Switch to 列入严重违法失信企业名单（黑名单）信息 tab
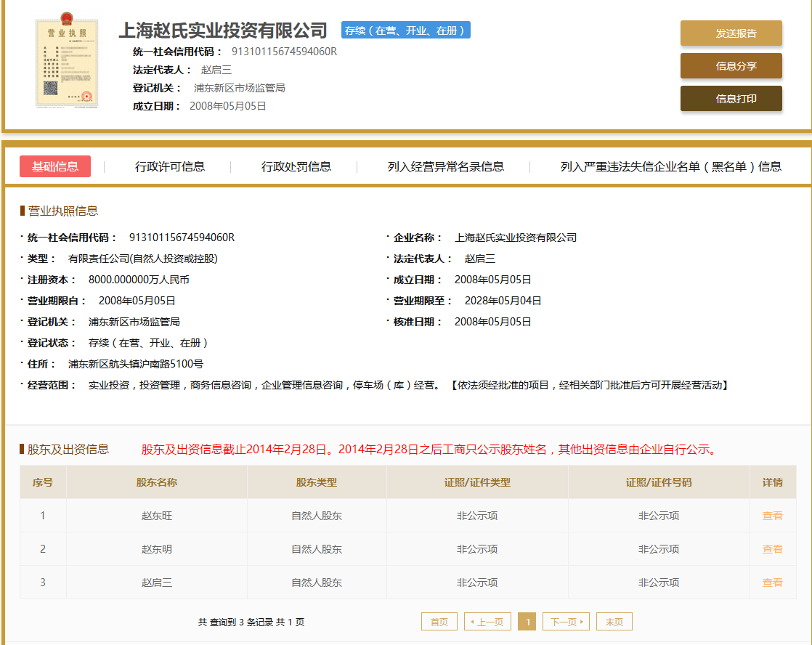This screenshot has width=812, height=645. (670, 166)
